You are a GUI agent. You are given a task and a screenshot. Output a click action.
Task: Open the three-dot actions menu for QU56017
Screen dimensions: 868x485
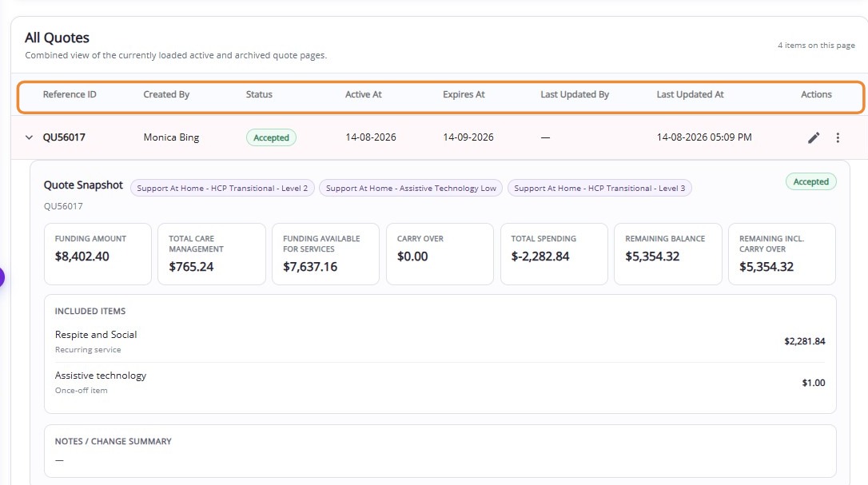[x=838, y=138]
